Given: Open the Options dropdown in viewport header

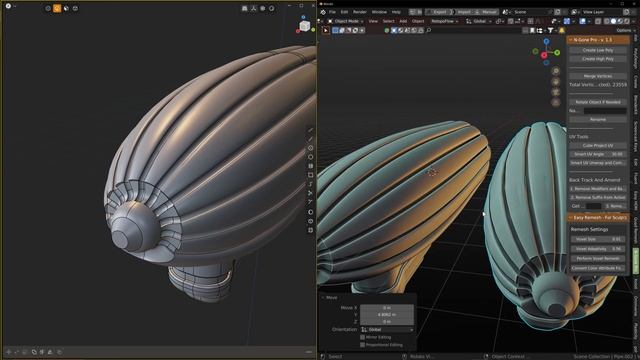Looking at the screenshot, I should [625, 30].
